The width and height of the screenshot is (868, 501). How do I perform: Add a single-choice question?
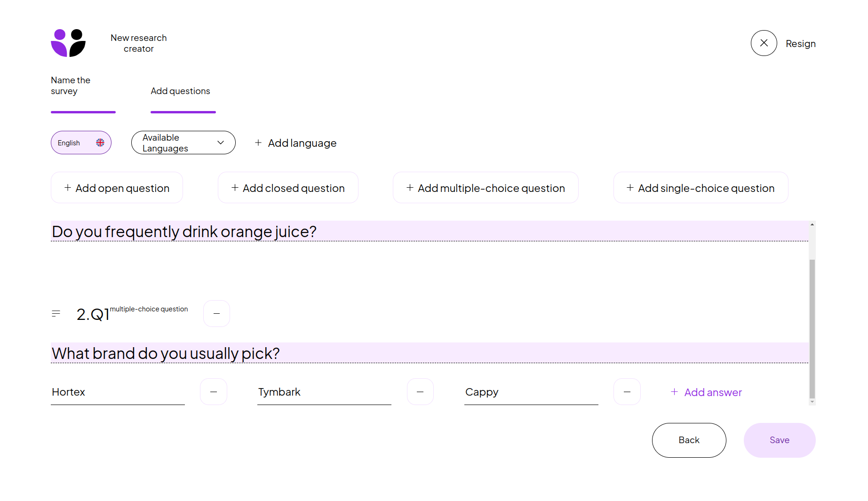coord(701,188)
